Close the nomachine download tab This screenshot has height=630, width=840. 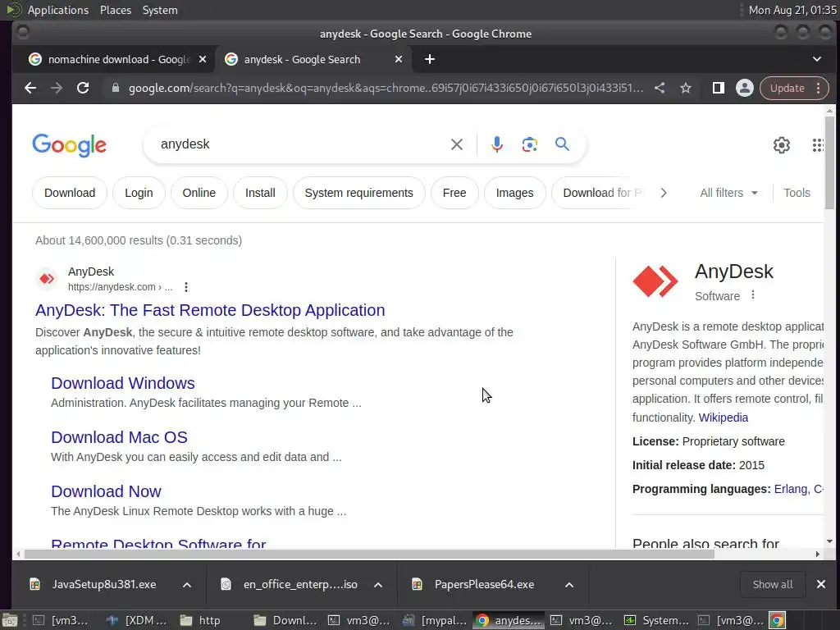pos(203,59)
